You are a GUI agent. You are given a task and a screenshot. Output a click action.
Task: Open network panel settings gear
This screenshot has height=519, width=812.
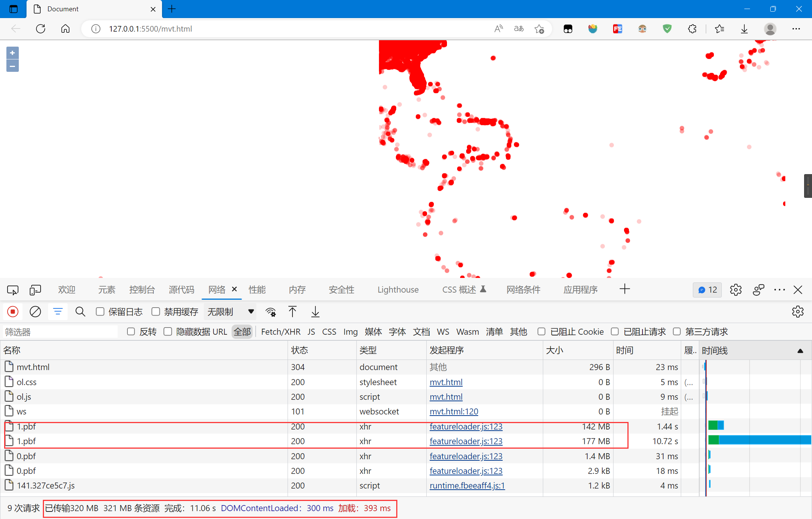tap(798, 312)
